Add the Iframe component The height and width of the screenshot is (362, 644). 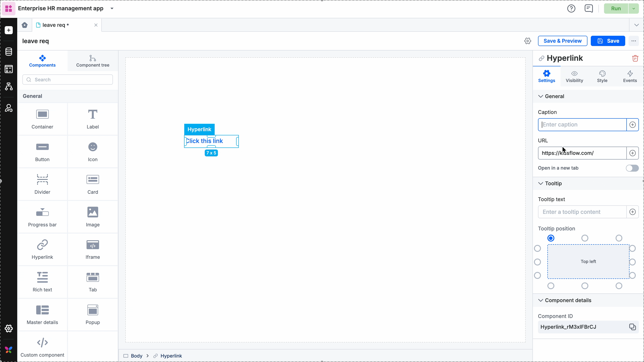[x=93, y=250]
